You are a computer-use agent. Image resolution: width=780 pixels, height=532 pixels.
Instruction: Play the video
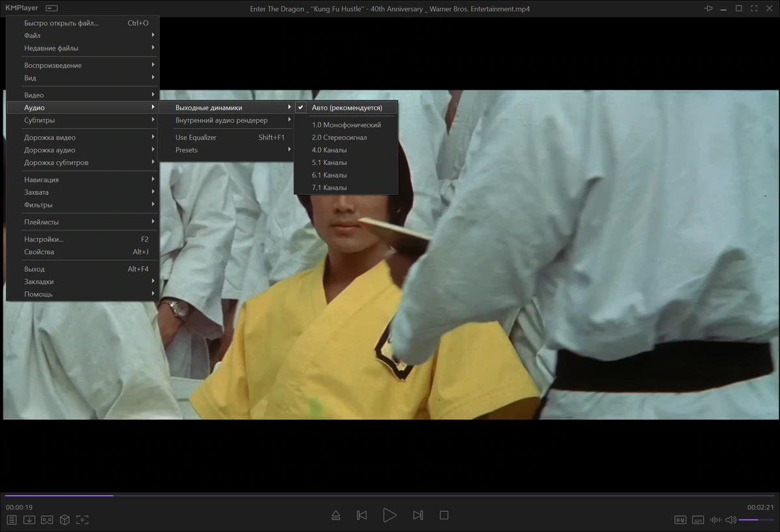coord(389,515)
